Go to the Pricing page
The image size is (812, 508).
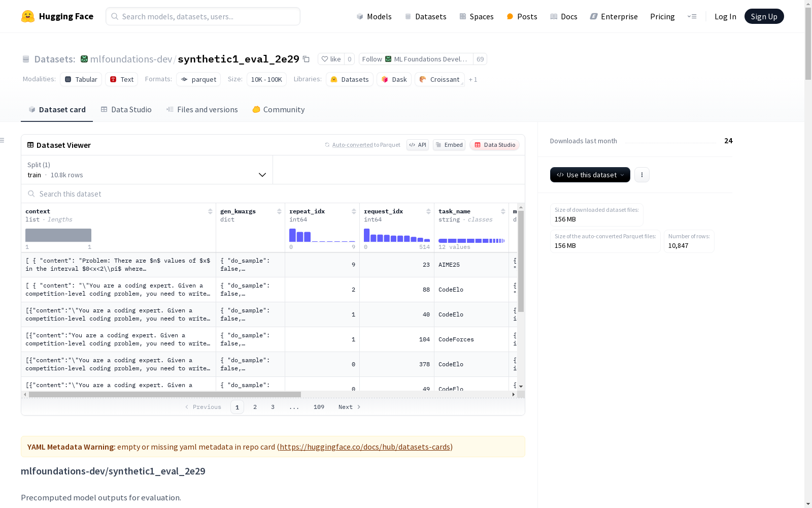point(662,16)
